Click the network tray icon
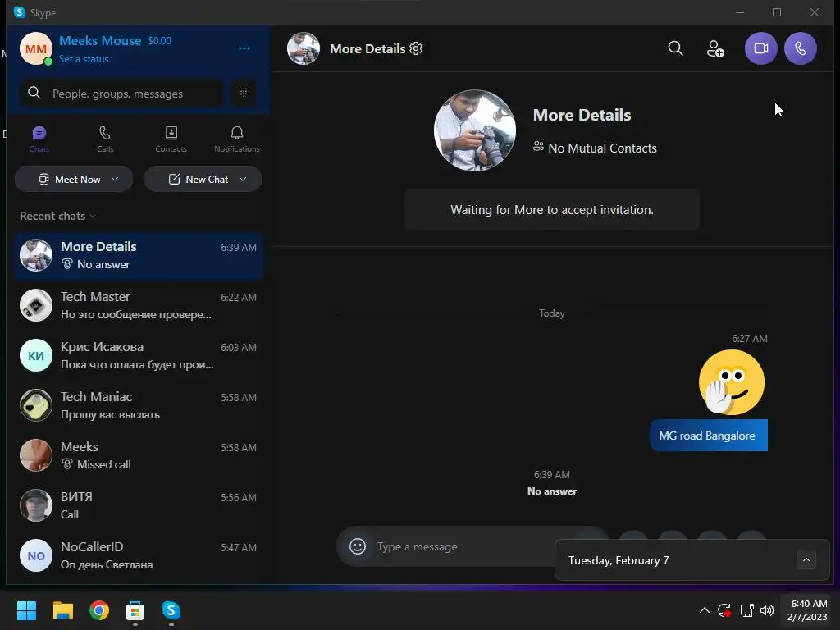This screenshot has height=630, width=840. click(746, 609)
